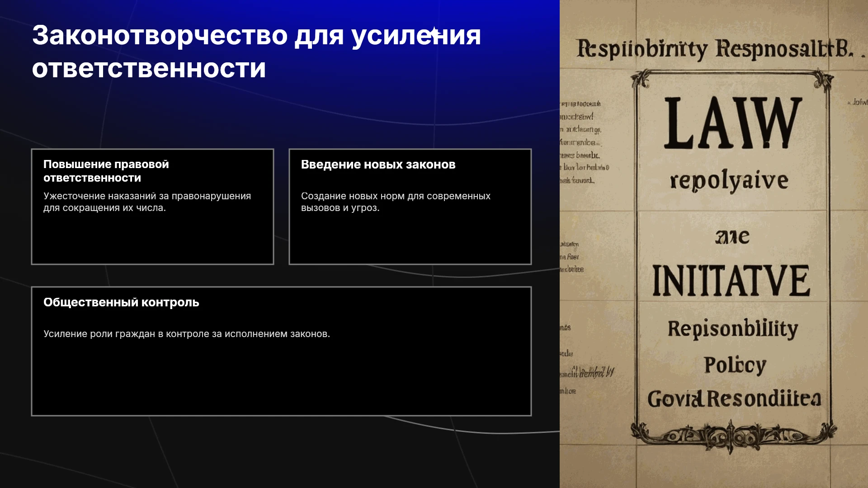Click the top-right corner ornament of poster frame
The image size is (868, 488).
824,80
